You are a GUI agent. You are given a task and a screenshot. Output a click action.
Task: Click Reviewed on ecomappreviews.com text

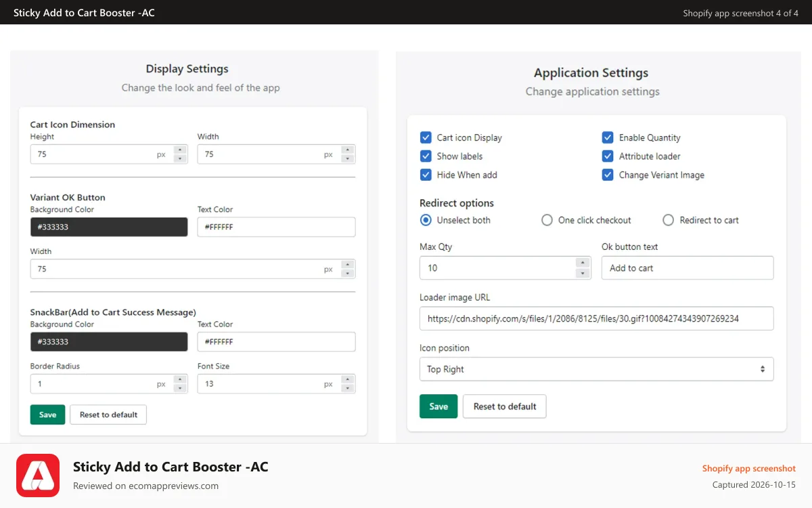(145, 486)
